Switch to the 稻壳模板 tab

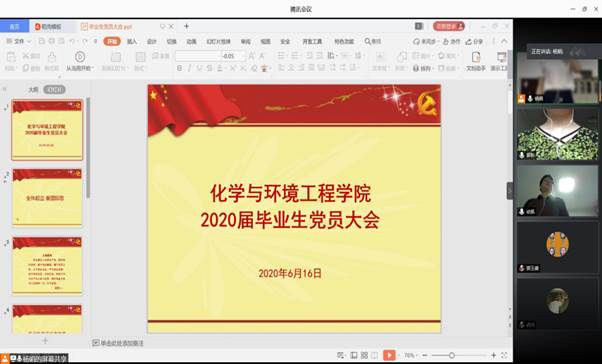(49, 26)
